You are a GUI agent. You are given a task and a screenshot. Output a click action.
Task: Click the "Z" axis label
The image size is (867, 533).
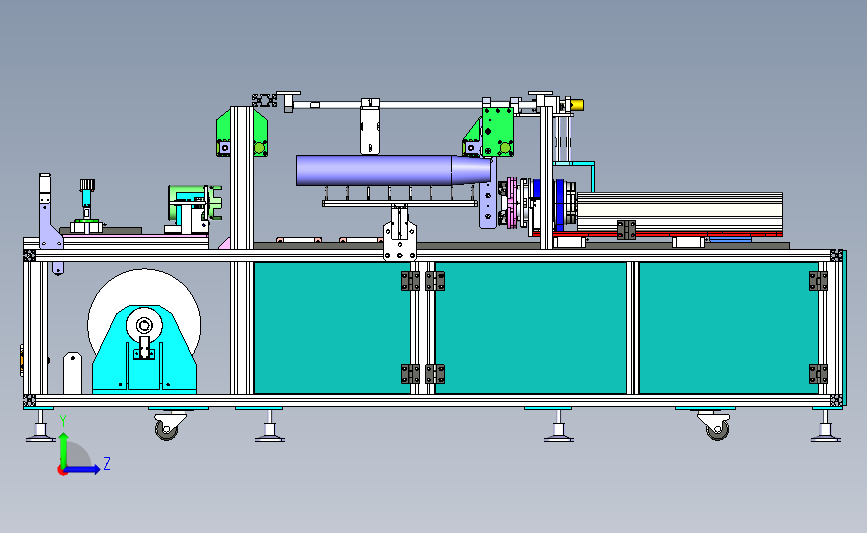107,463
